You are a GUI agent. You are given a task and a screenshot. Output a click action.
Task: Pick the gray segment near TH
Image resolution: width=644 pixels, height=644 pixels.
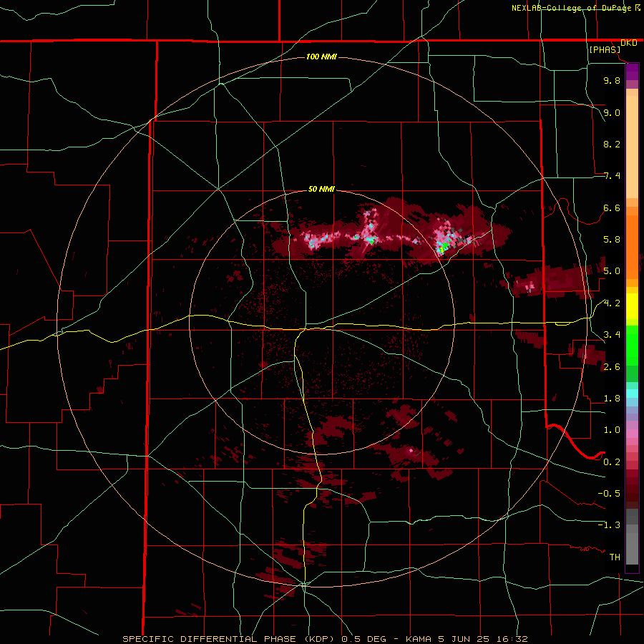point(632,548)
